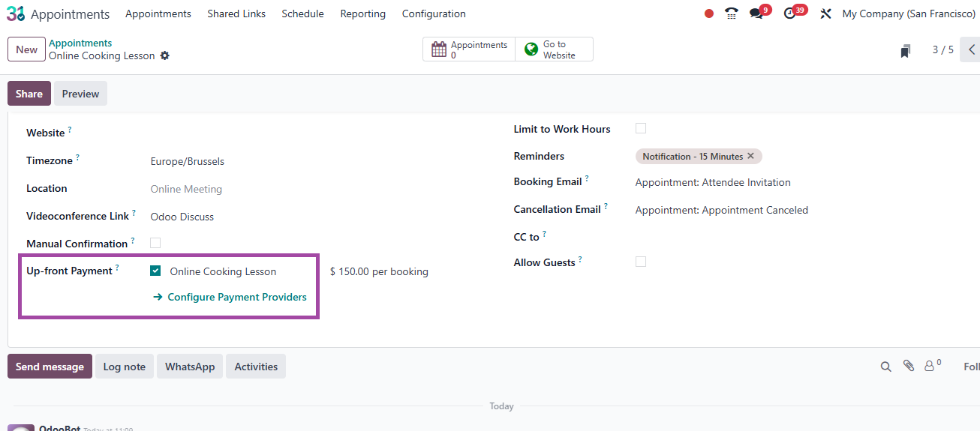Viewport: 980px width, 431px height.
Task: Click the Appointments app logo icon
Action: pyautogui.click(x=15, y=13)
